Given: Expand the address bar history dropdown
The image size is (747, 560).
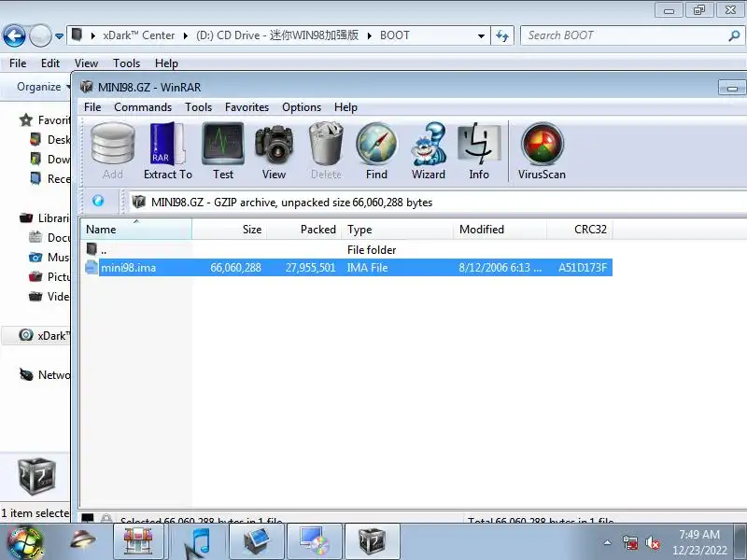Looking at the screenshot, I should point(481,36).
